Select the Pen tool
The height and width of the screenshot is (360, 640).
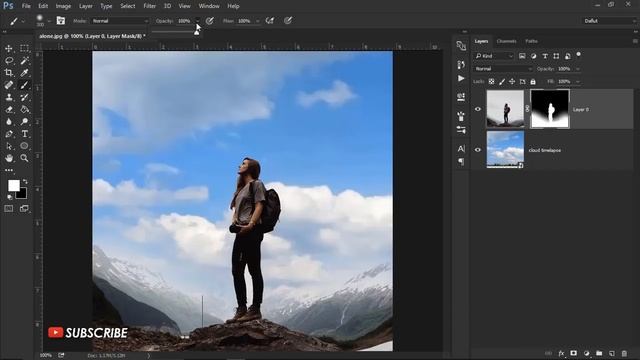point(9,134)
